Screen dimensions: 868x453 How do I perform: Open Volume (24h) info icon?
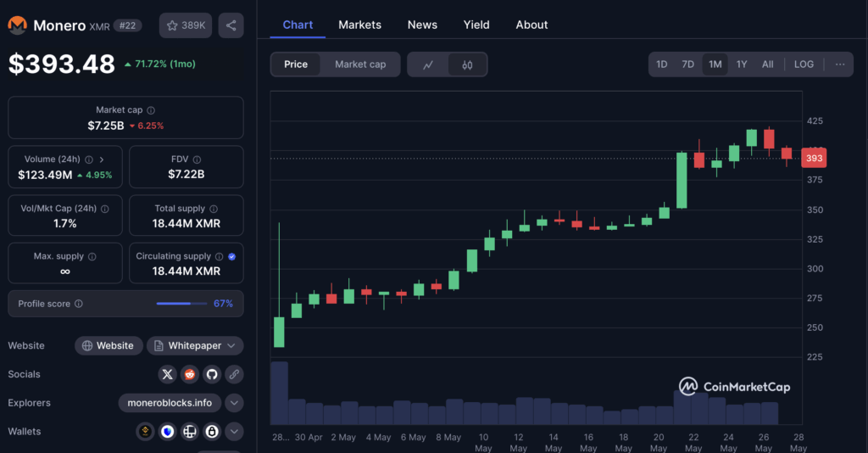[88, 159]
